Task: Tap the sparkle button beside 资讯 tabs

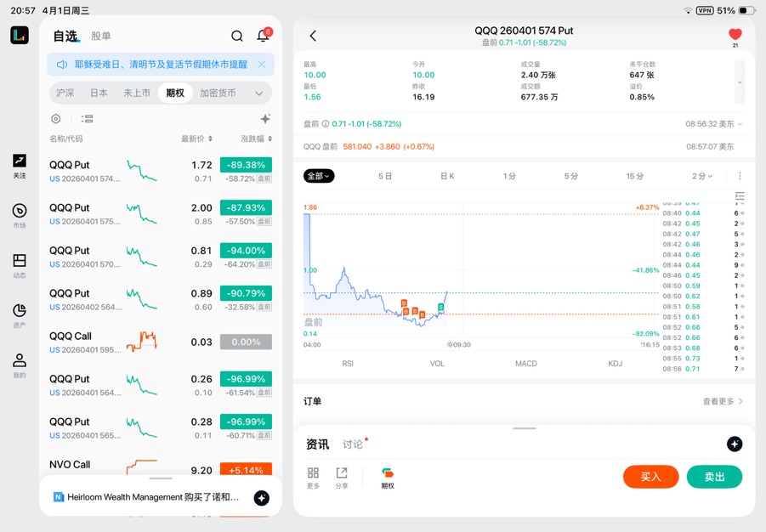Action: 735,444
